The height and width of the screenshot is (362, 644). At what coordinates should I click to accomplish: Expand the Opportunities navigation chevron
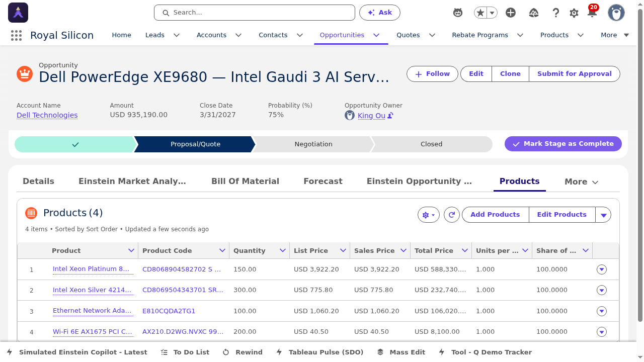[x=376, y=35]
